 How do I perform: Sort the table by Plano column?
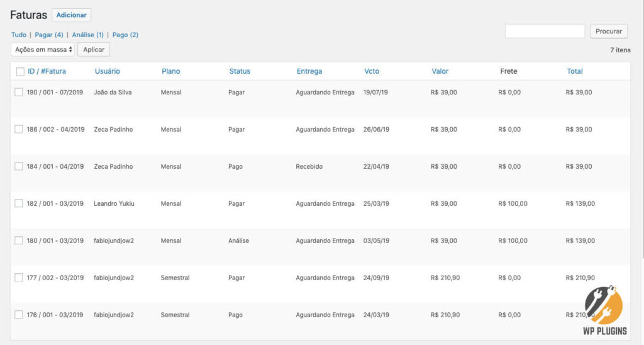pyautogui.click(x=171, y=71)
